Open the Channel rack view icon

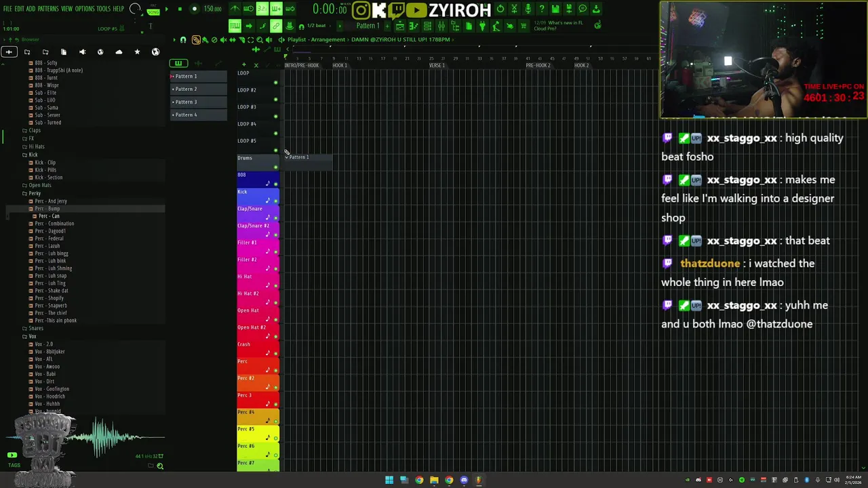[427, 26]
